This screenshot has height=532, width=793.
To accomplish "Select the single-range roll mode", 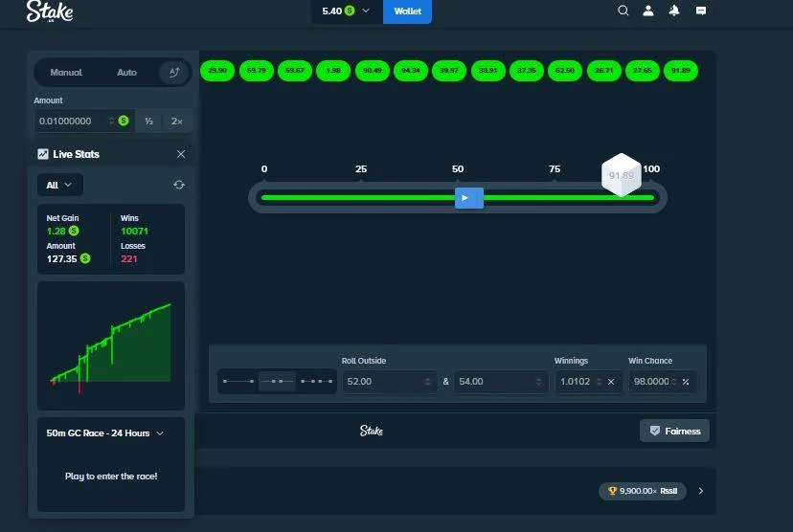I will [x=238, y=381].
